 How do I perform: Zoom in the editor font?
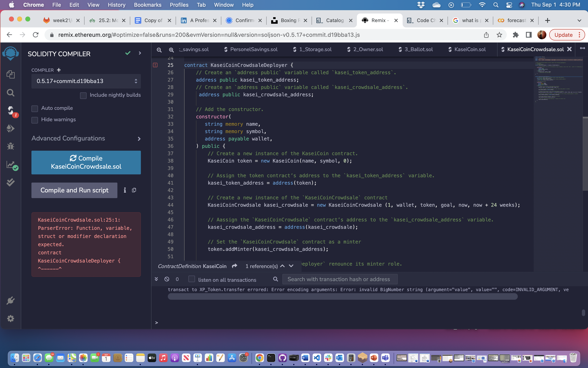171,50
